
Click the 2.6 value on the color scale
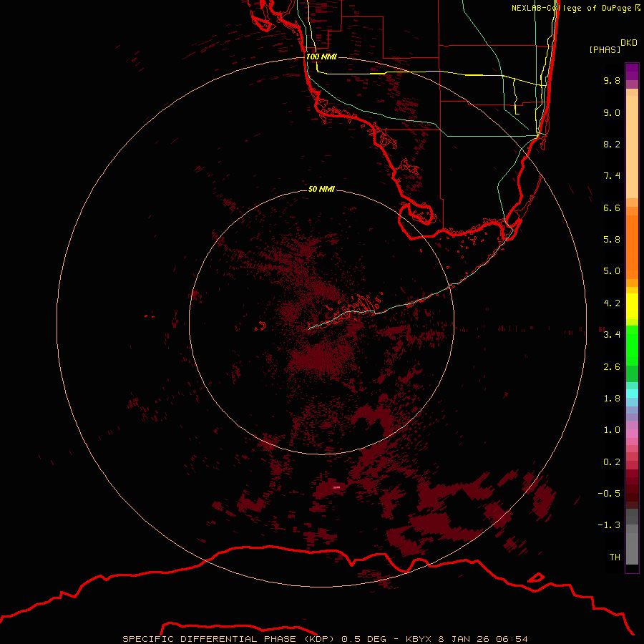612,367
